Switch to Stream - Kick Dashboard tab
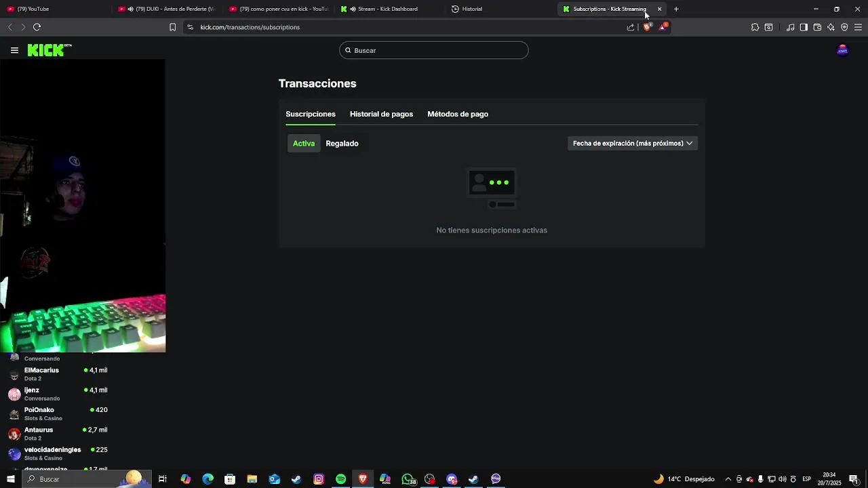The width and height of the screenshot is (868, 488). coord(391,9)
